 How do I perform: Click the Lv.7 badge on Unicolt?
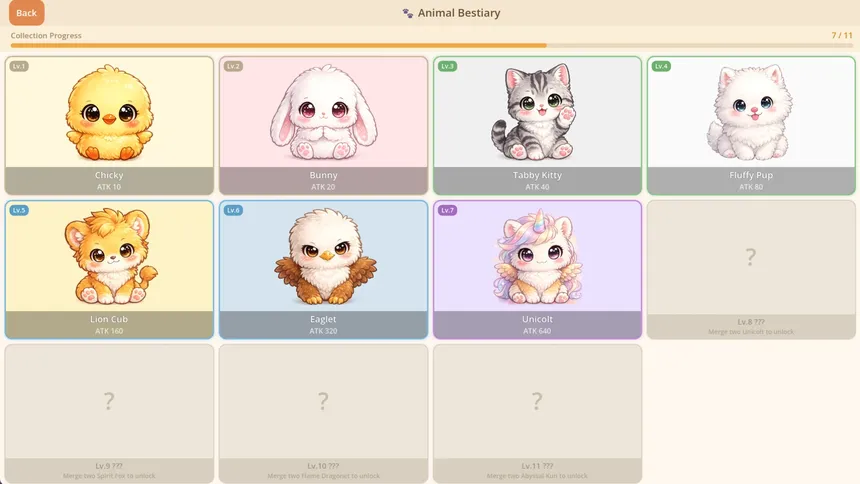click(x=448, y=210)
